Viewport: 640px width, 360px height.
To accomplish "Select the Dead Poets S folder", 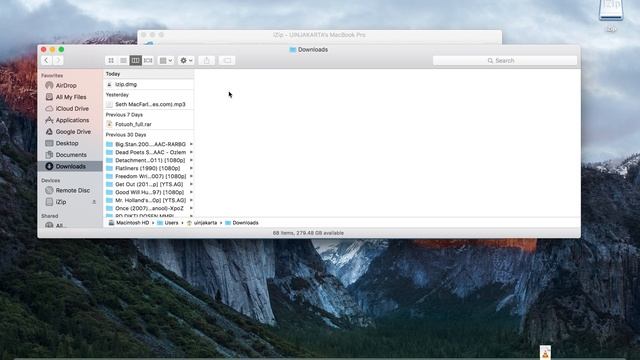I will (x=149, y=152).
